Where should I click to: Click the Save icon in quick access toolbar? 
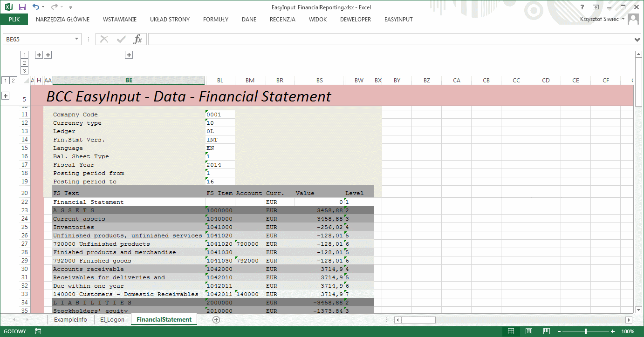(x=22, y=7)
